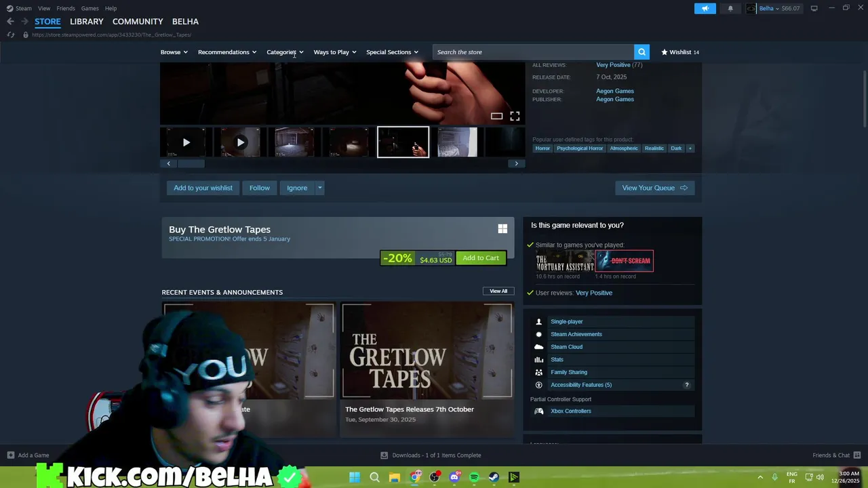Viewport: 868px width, 488px height.
Task: Open The Mortuary Assistant similar game
Action: (565, 261)
